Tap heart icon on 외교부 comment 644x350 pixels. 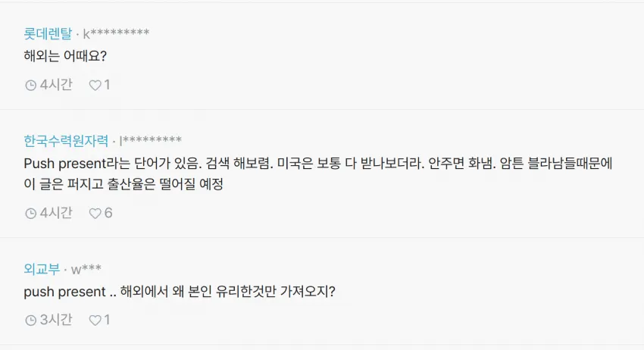pyautogui.click(x=95, y=320)
